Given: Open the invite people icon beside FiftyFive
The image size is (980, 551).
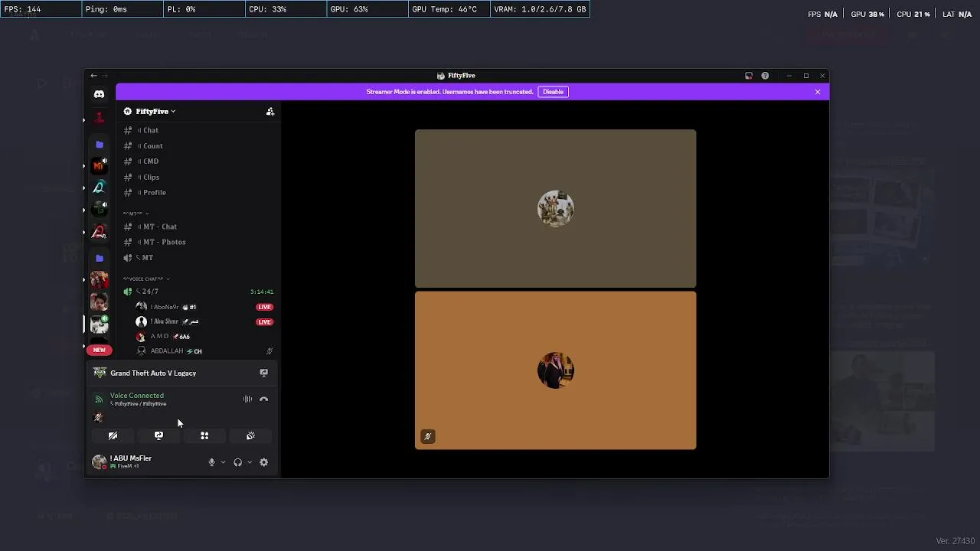Looking at the screenshot, I should [x=270, y=112].
